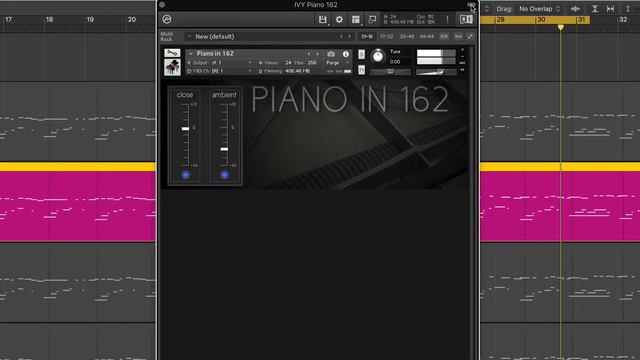Click the Kontakt logo icon
The height and width of the screenshot is (360, 640).
point(167,19)
